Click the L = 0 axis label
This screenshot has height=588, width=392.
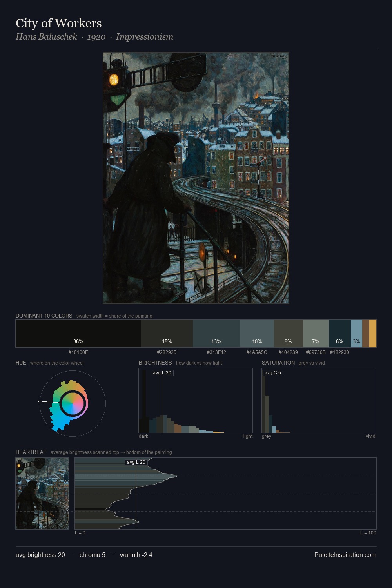[x=80, y=533]
